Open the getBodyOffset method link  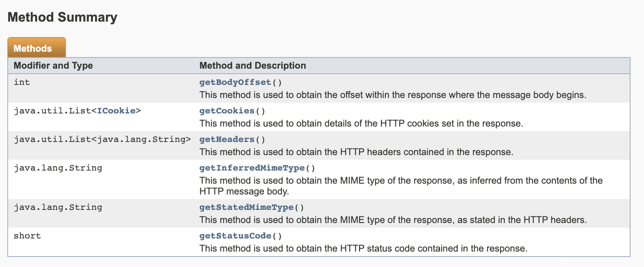pos(235,82)
